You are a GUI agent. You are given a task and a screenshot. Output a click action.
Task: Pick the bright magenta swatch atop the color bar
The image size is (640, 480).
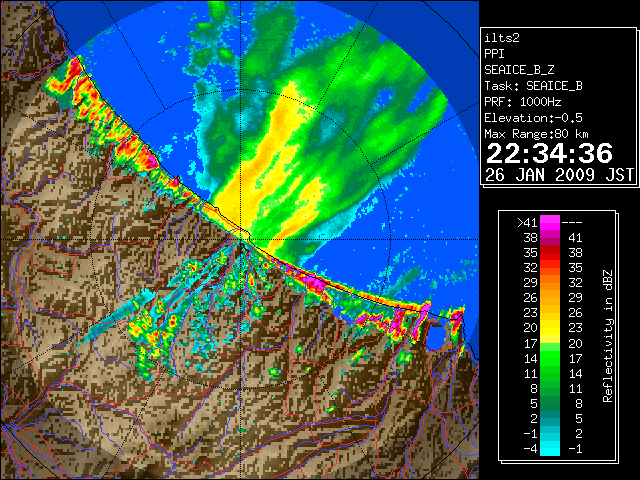[550, 223]
